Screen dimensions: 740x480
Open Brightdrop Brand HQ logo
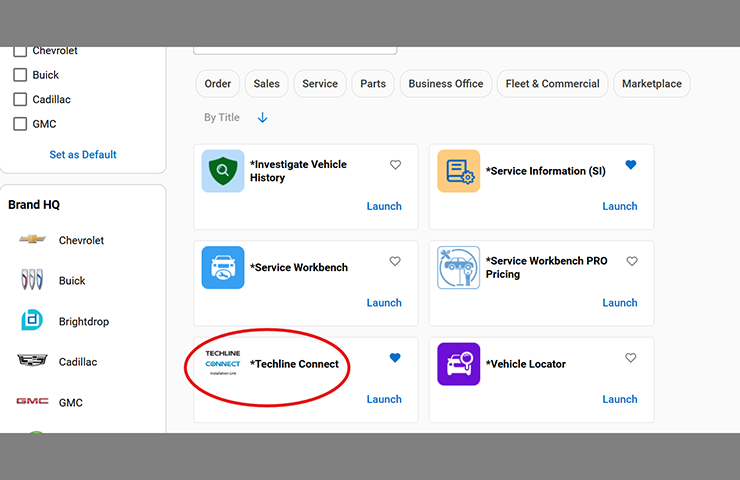tap(32, 320)
